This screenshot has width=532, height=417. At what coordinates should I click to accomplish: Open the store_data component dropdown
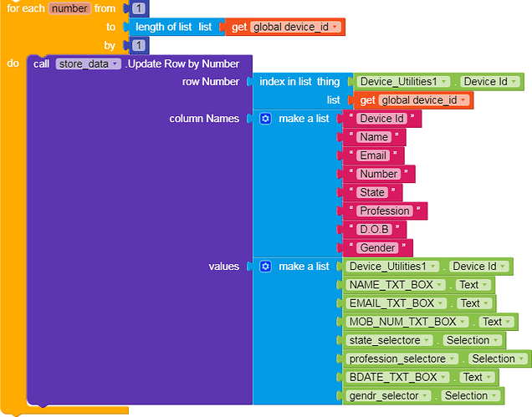point(88,64)
